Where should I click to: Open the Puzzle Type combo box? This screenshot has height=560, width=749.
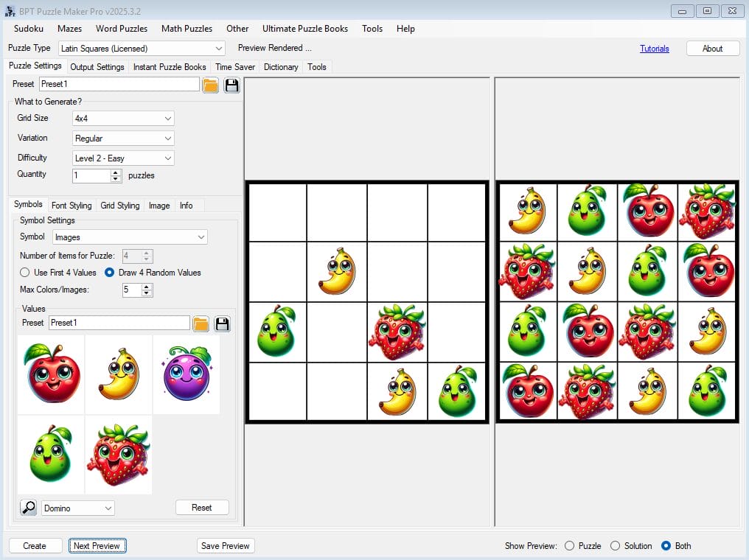[x=142, y=49]
